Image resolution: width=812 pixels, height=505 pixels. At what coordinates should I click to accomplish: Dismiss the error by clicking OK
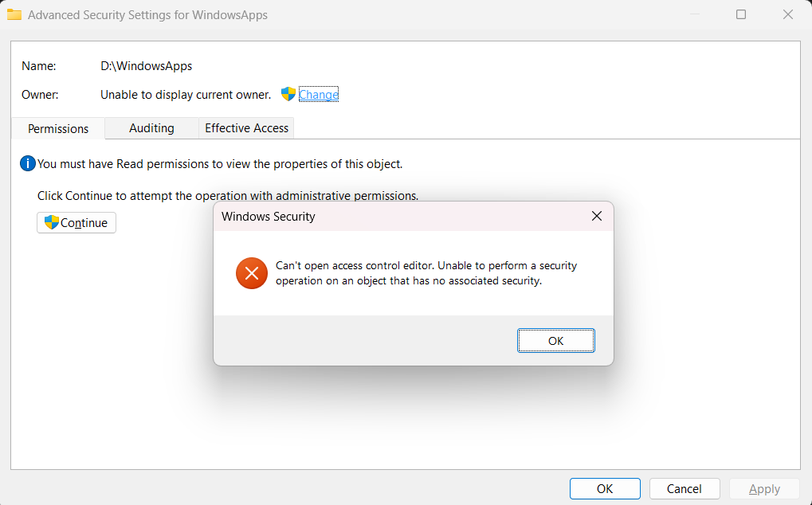555,340
